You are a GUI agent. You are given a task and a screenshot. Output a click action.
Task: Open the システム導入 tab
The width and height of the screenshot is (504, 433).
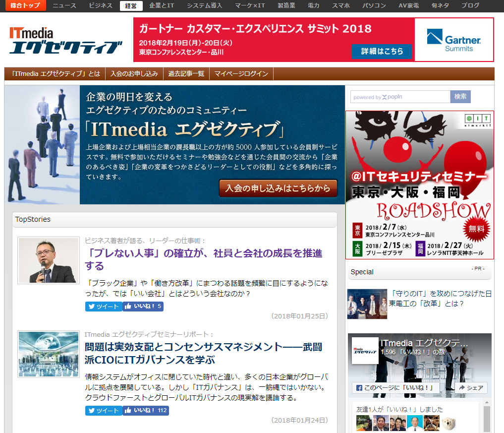pyautogui.click(x=205, y=5)
